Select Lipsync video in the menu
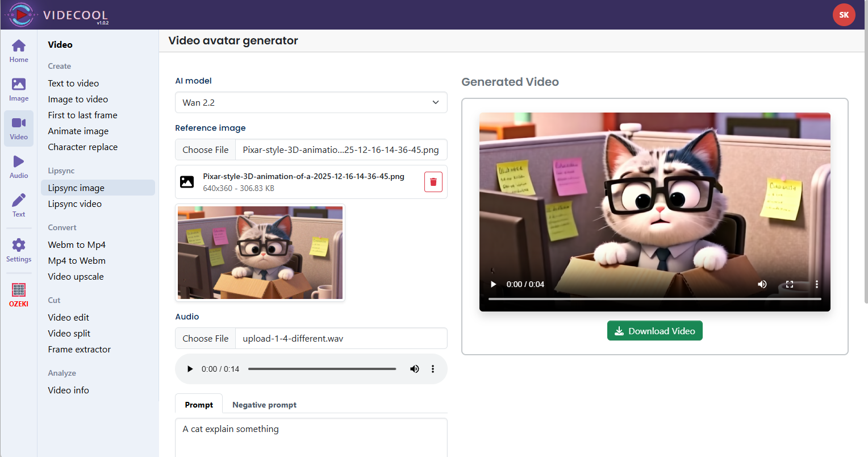Image resolution: width=868 pixels, height=457 pixels. point(75,203)
